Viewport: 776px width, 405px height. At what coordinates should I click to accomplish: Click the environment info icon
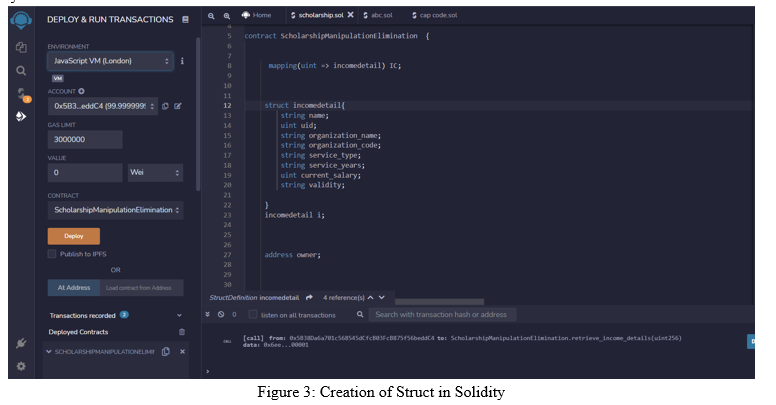tap(182, 61)
